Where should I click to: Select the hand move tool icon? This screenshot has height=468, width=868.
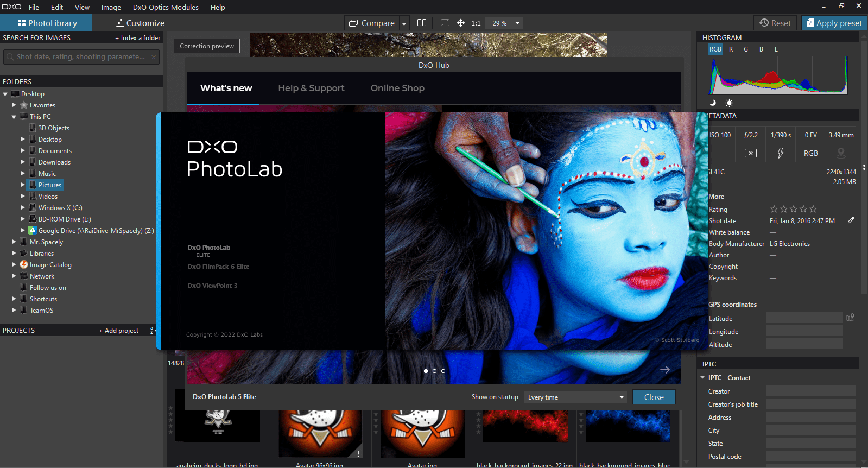(461, 23)
